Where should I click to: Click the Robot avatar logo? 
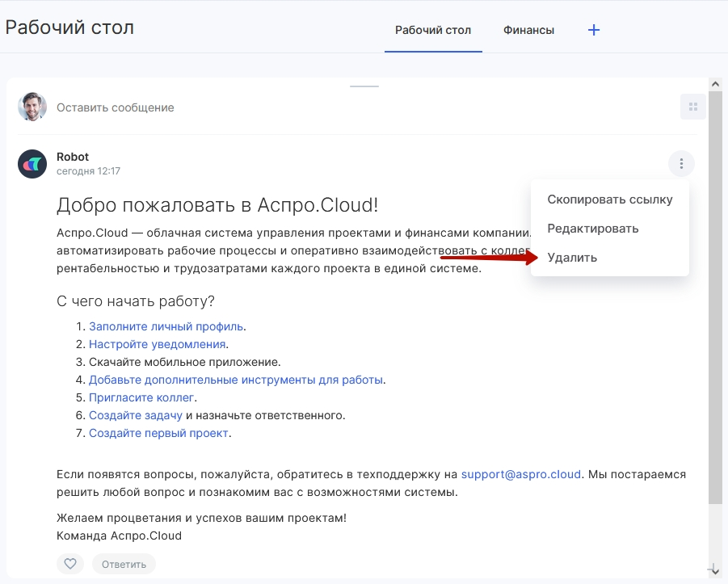click(32, 164)
